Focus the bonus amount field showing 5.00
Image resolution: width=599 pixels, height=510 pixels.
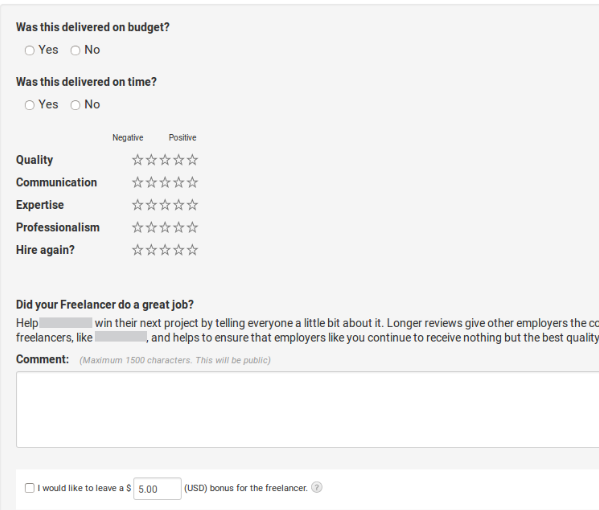tap(157, 489)
